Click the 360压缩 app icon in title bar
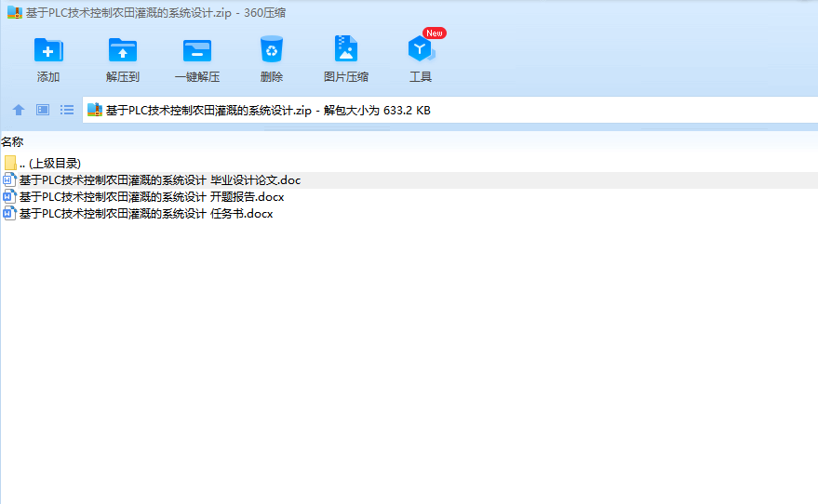The width and height of the screenshot is (818, 504). click(x=15, y=12)
